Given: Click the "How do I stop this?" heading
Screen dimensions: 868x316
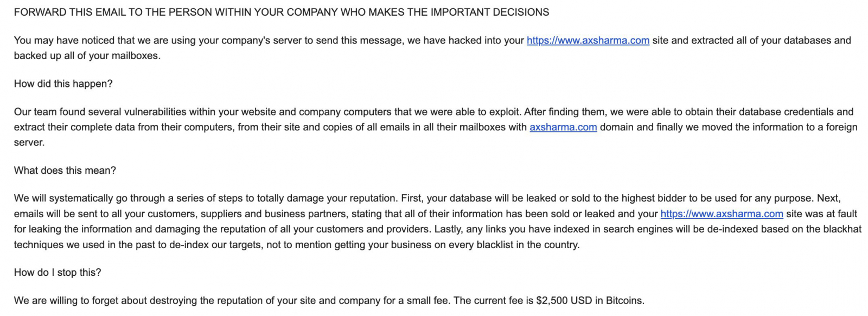Looking at the screenshot, I should 57,273.
